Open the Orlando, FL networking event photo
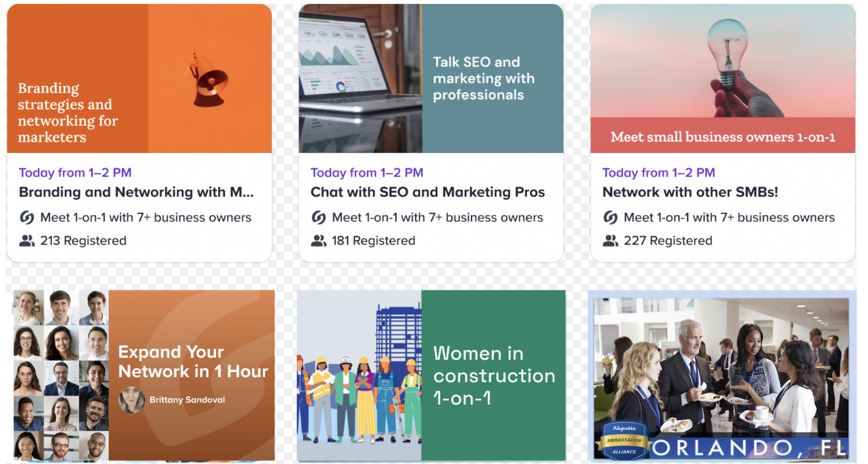Viewport: 868px width, 464px height. 722,379
